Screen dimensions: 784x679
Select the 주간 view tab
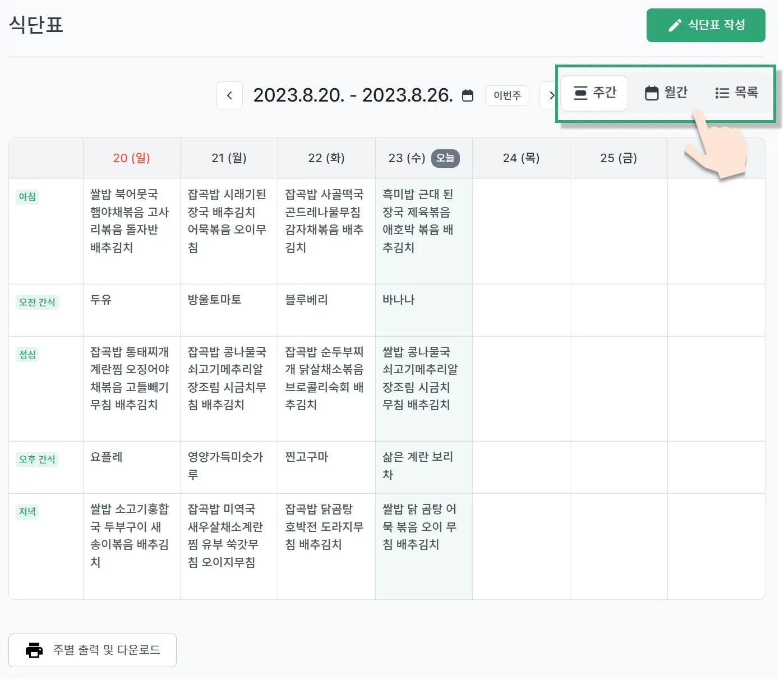(594, 93)
